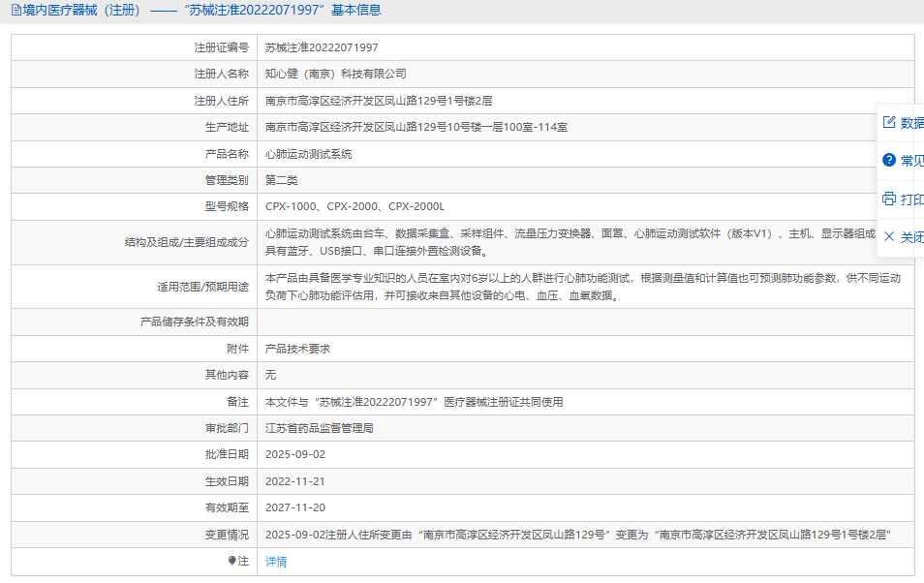Screen dimensions: 924x583
Task: Click the 常见 side panel button label
Action: pos(911,161)
